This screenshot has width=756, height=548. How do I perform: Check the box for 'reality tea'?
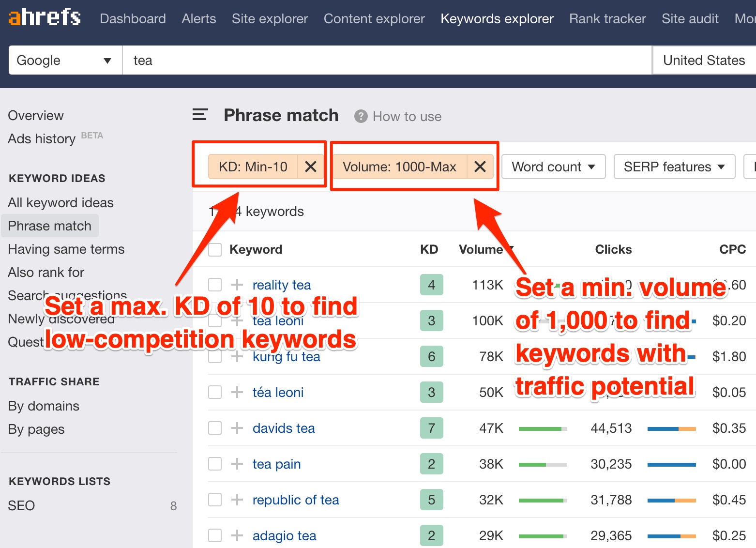click(x=215, y=285)
